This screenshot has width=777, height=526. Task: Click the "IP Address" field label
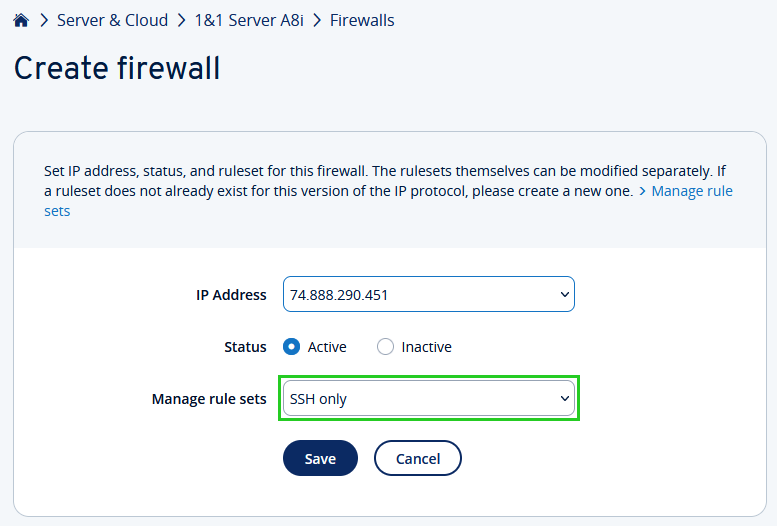tap(231, 295)
